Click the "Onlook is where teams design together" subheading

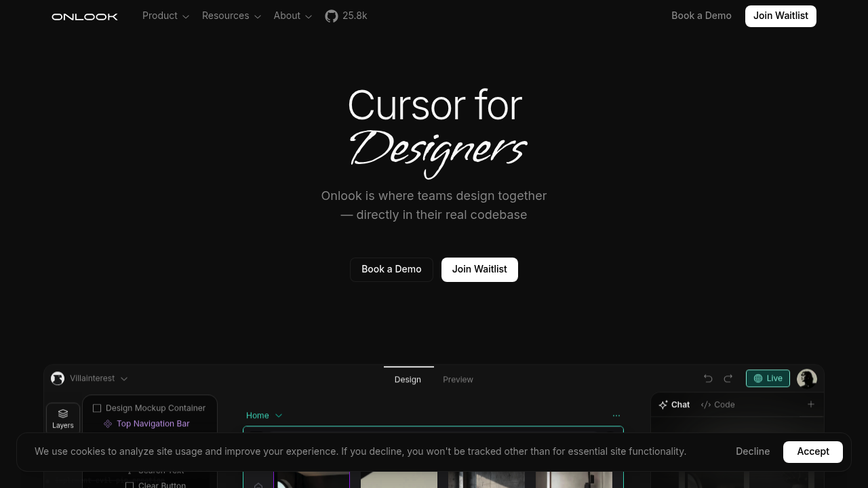tap(434, 196)
